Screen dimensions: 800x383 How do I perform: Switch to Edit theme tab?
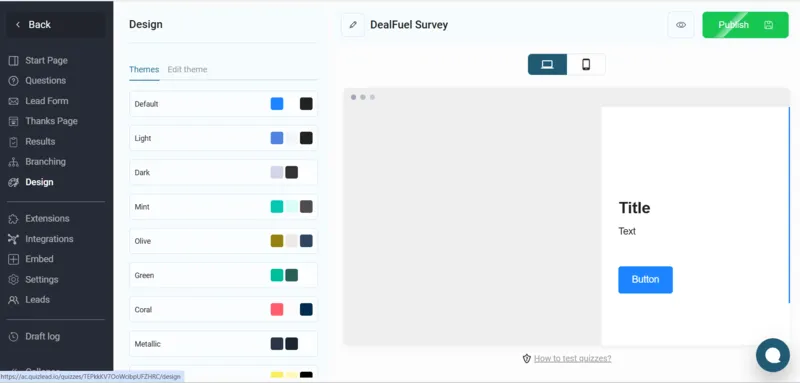click(187, 69)
